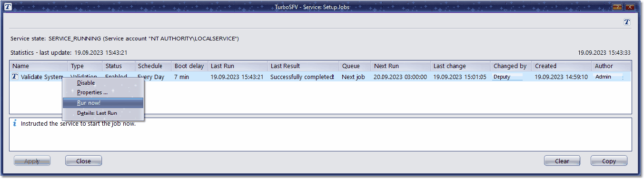Click the Boot delay column header
This screenshot has width=644, height=179.
pyautogui.click(x=190, y=66)
